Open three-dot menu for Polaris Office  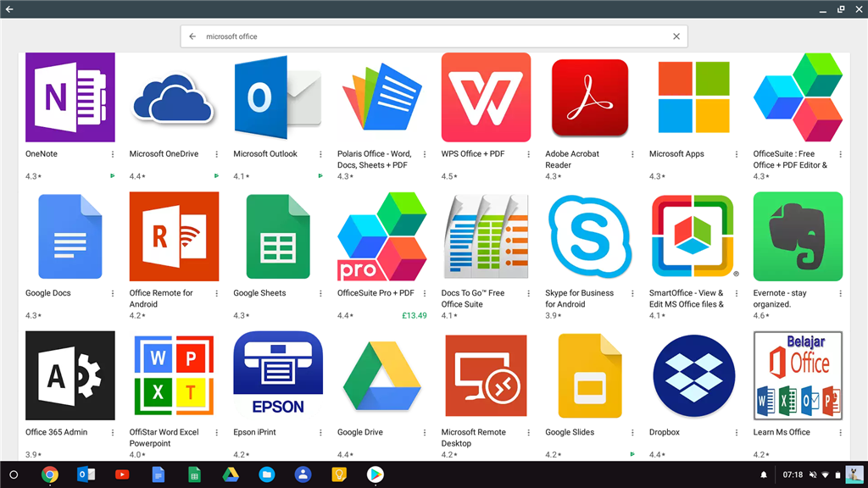425,154
